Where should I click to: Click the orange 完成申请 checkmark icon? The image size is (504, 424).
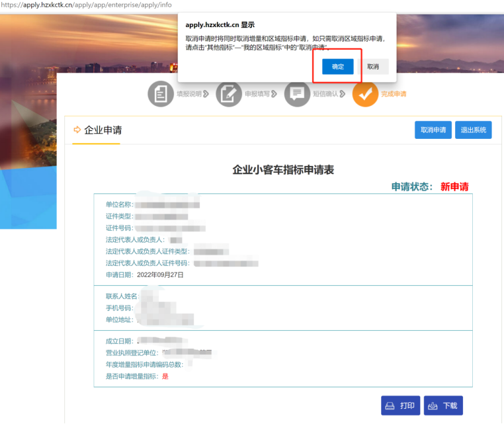[365, 94]
